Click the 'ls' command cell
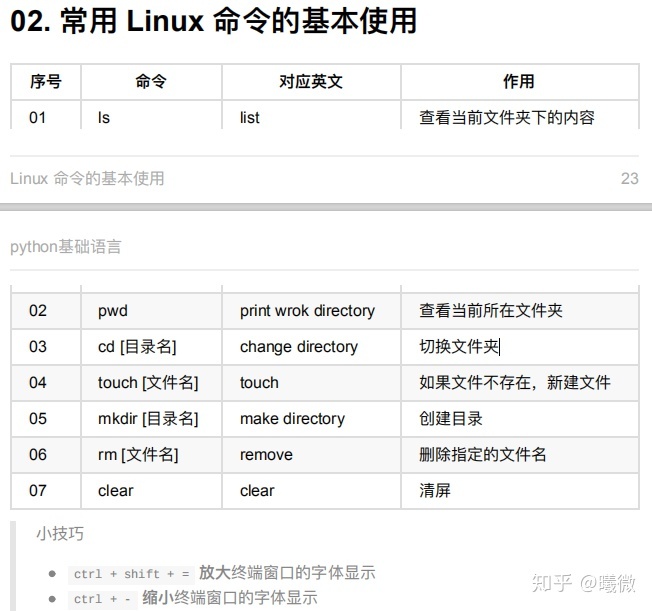This screenshot has height=611, width=652. click(151, 117)
